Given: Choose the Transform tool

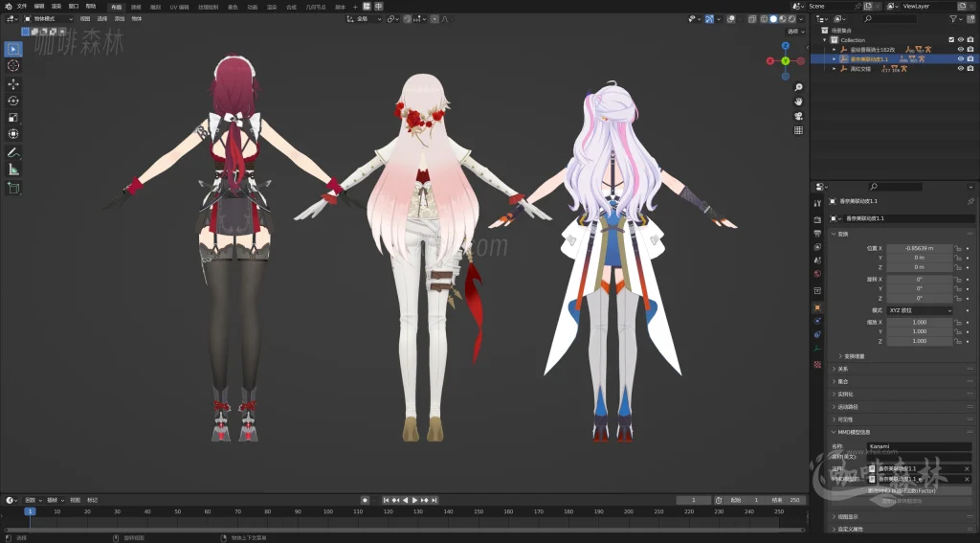Looking at the screenshot, I should click(x=13, y=134).
